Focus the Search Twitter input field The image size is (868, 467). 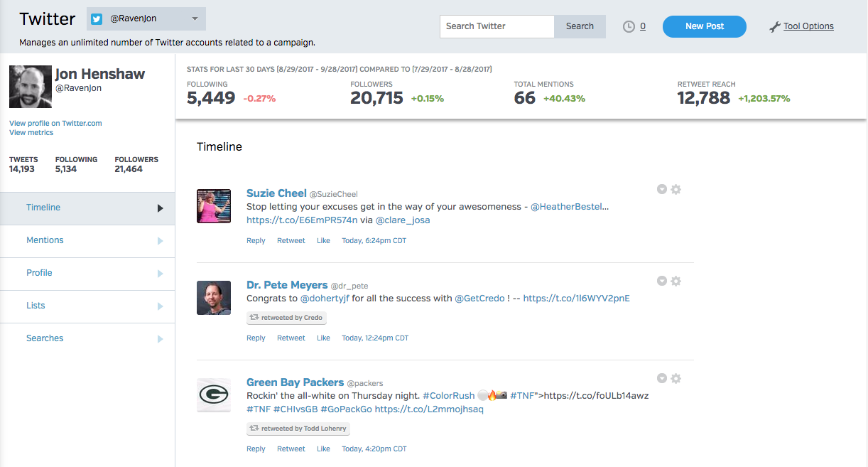point(497,26)
